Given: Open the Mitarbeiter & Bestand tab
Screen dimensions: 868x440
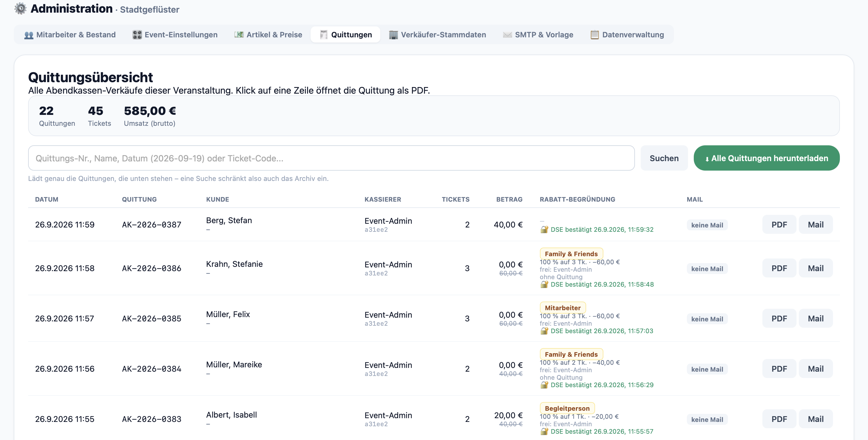Looking at the screenshot, I should pos(70,35).
